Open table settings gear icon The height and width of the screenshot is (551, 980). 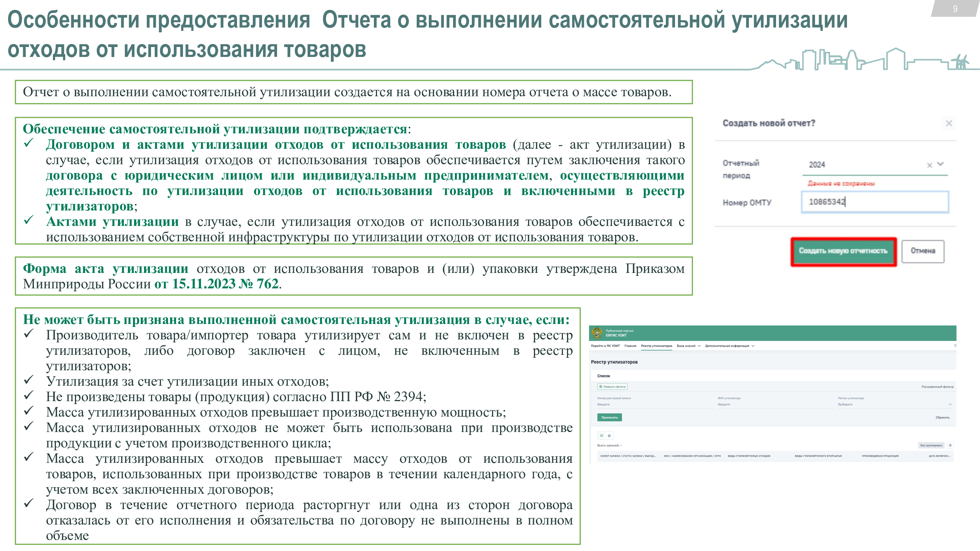950,445
